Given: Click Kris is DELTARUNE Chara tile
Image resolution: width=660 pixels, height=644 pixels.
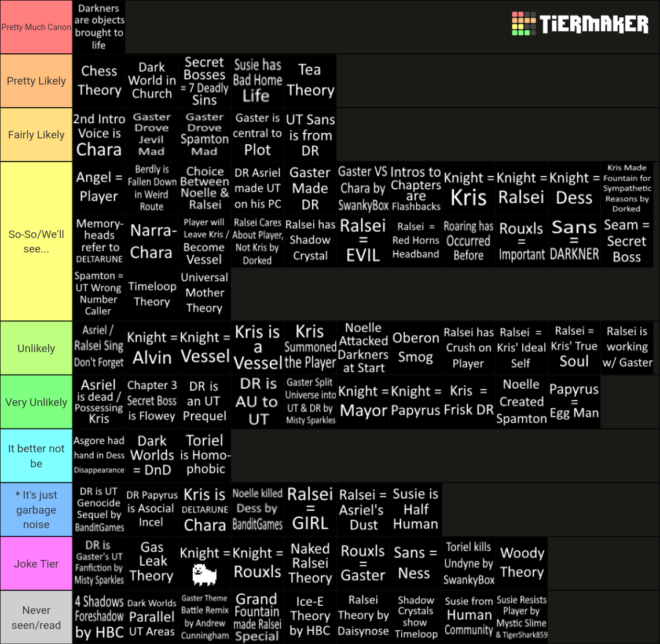Looking at the screenshot, I should click(x=204, y=510).
